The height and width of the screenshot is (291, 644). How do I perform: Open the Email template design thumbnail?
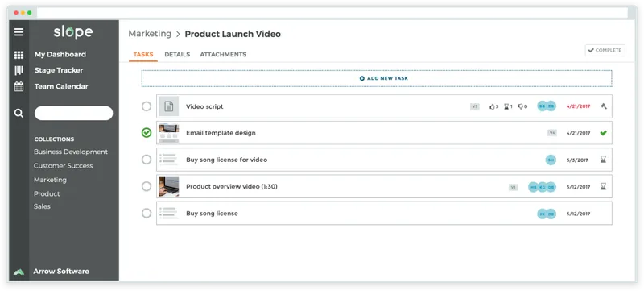(169, 133)
